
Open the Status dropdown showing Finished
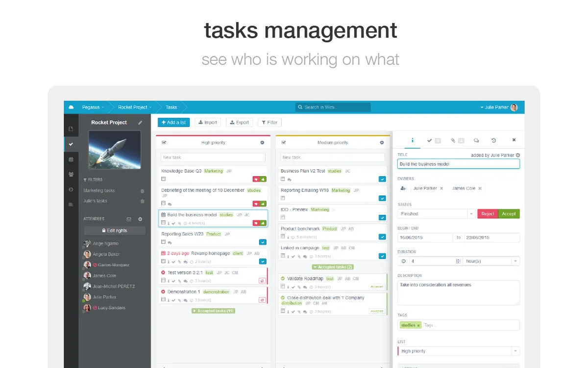point(437,214)
